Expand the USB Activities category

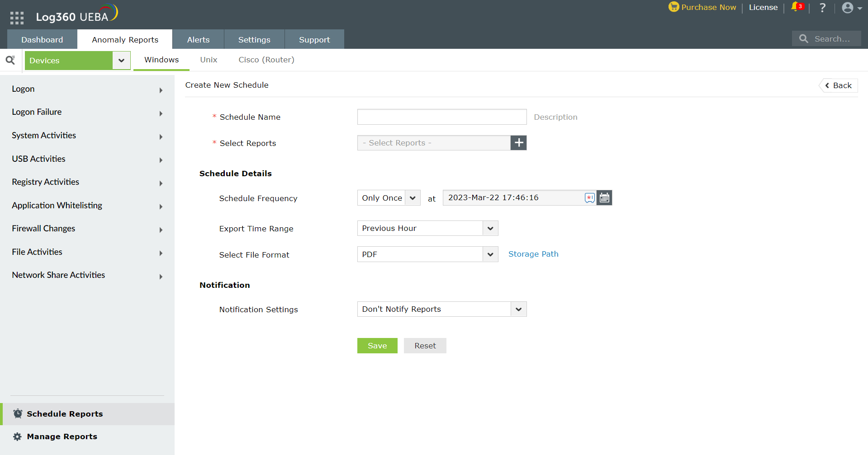click(x=161, y=160)
